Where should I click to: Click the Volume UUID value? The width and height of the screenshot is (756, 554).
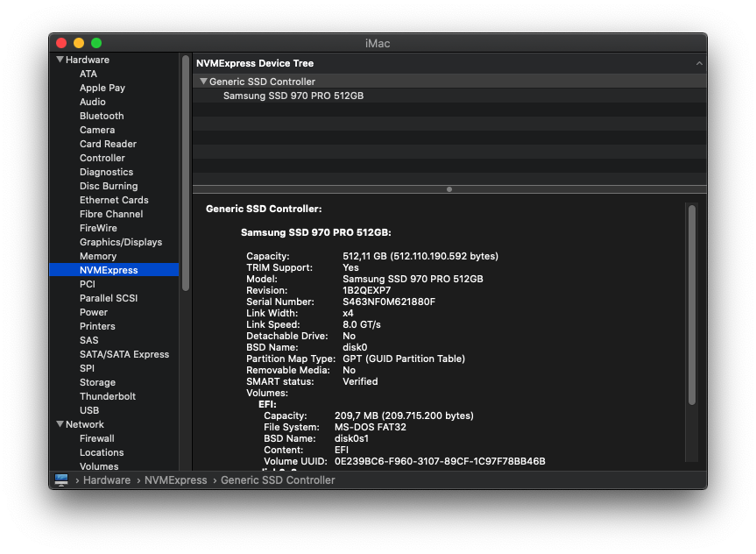click(x=440, y=461)
